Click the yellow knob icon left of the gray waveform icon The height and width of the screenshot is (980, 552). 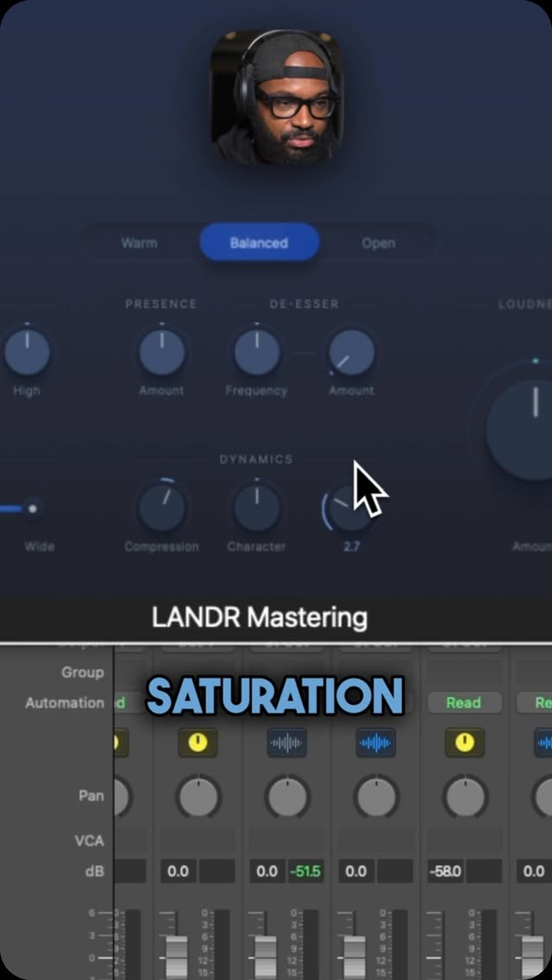[198, 743]
